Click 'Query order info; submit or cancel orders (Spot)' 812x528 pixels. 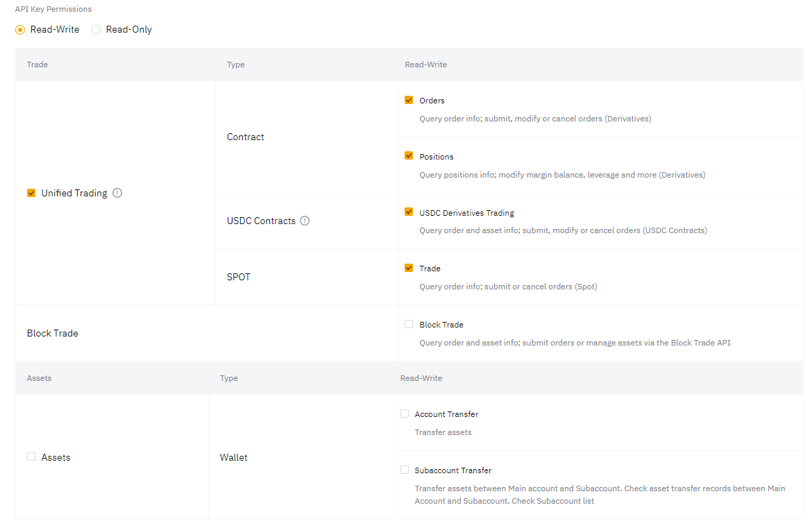click(508, 287)
